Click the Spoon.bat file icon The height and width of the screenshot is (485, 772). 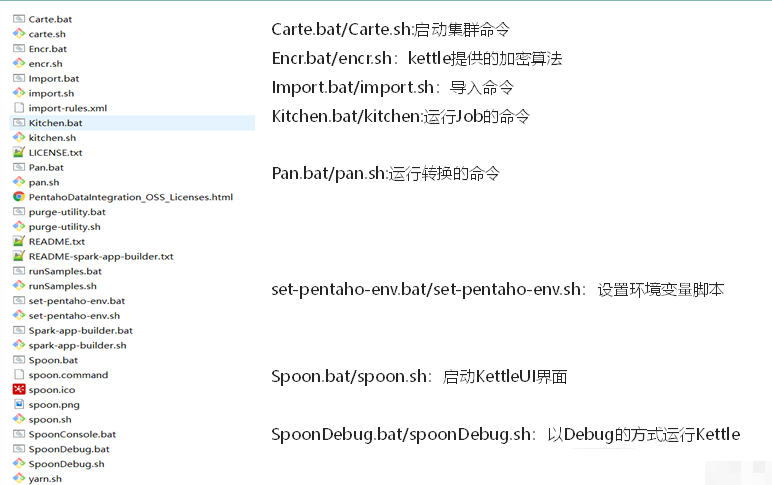(x=19, y=359)
